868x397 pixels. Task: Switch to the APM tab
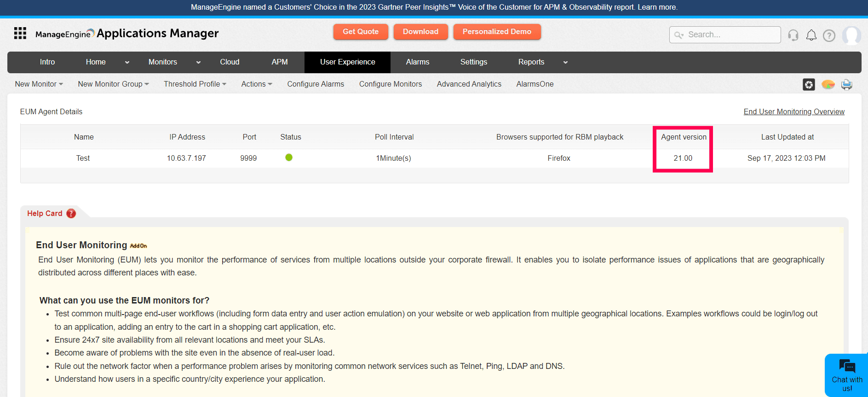(280, 62)
